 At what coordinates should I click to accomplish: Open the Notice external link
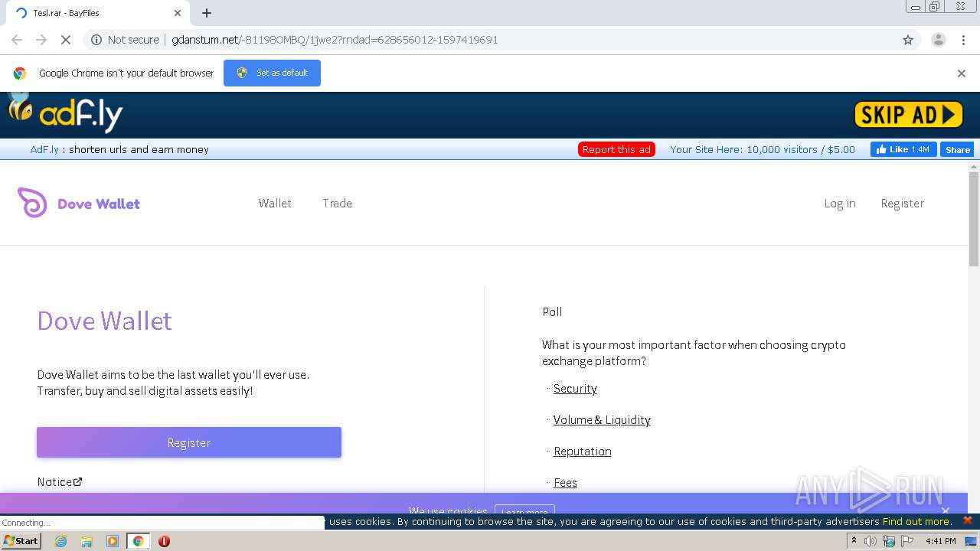pyautogui.click(x=60, y=481)
